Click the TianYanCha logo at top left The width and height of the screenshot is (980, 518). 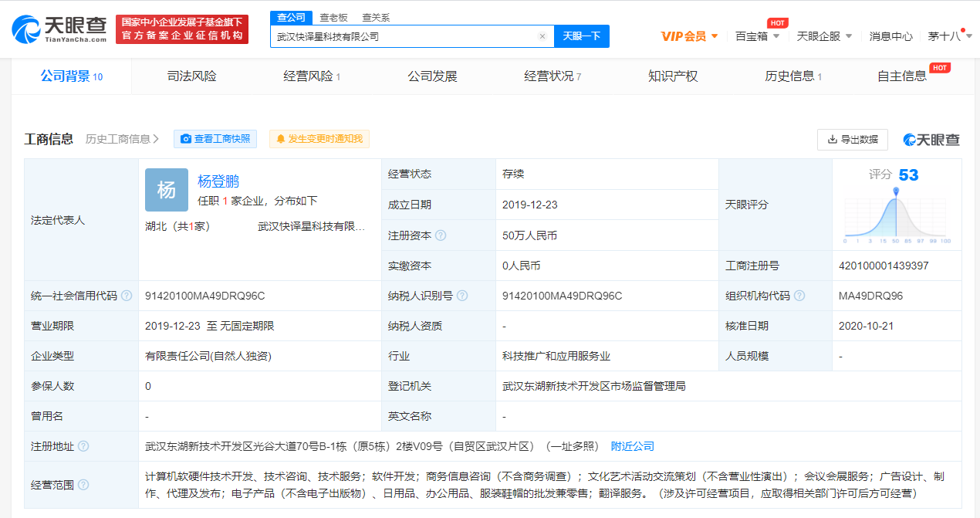click(x=59, y=29)
